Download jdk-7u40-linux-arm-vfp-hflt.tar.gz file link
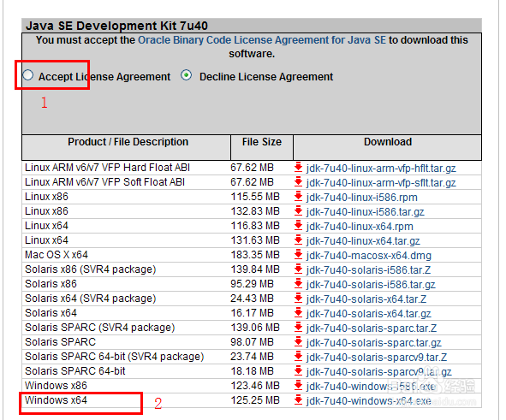This screenshot has height=420, width=506. pyautogui.click(x=381, y=169)
